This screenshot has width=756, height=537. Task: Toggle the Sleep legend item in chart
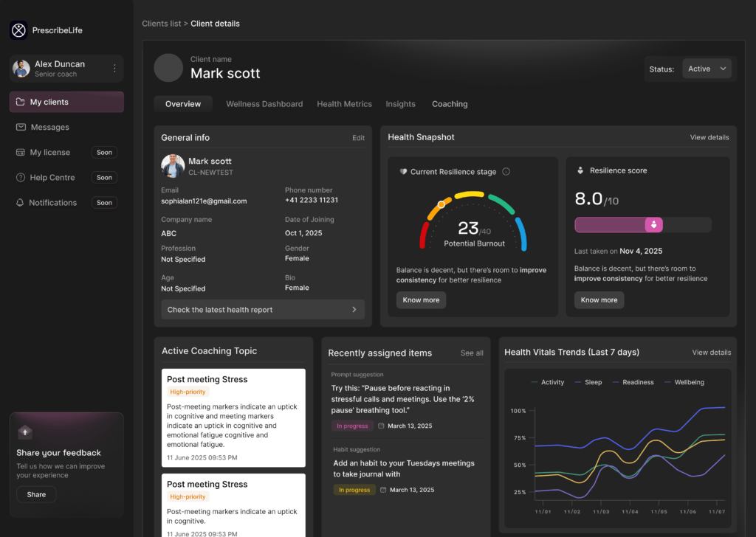[x=587, y=382]
